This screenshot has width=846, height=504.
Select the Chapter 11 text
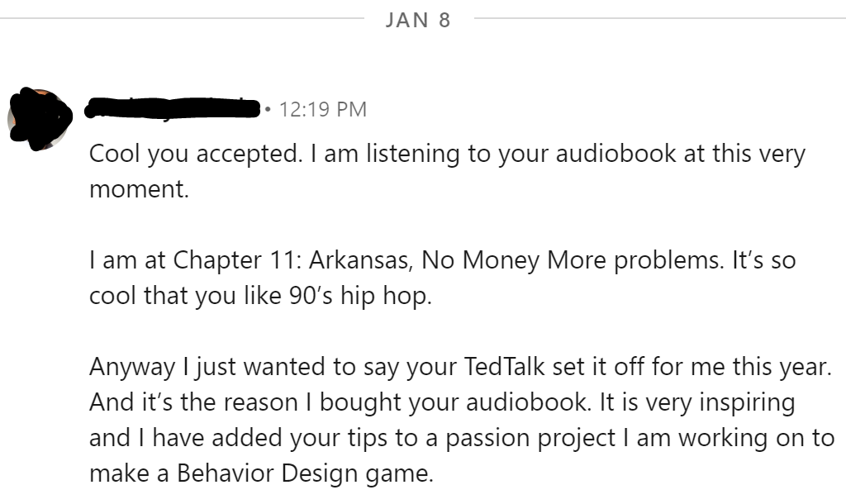(x=237, y=260)
